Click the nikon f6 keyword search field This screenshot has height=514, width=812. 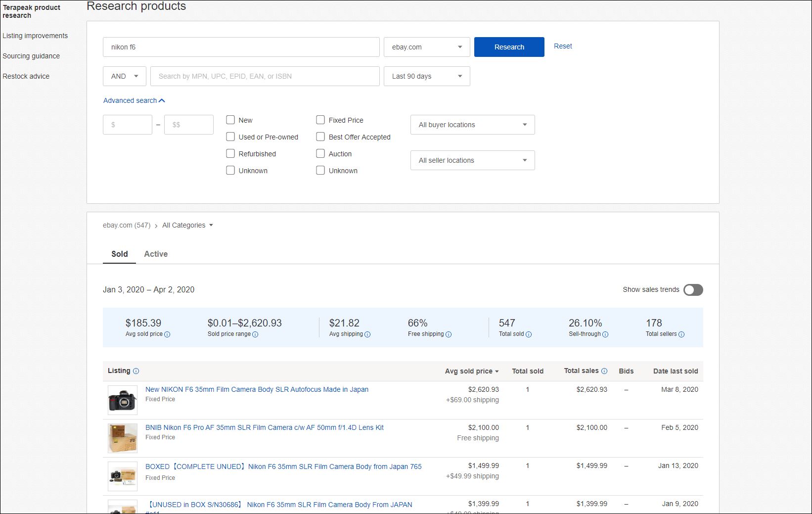pyautogui.click(x=241, y=47)
